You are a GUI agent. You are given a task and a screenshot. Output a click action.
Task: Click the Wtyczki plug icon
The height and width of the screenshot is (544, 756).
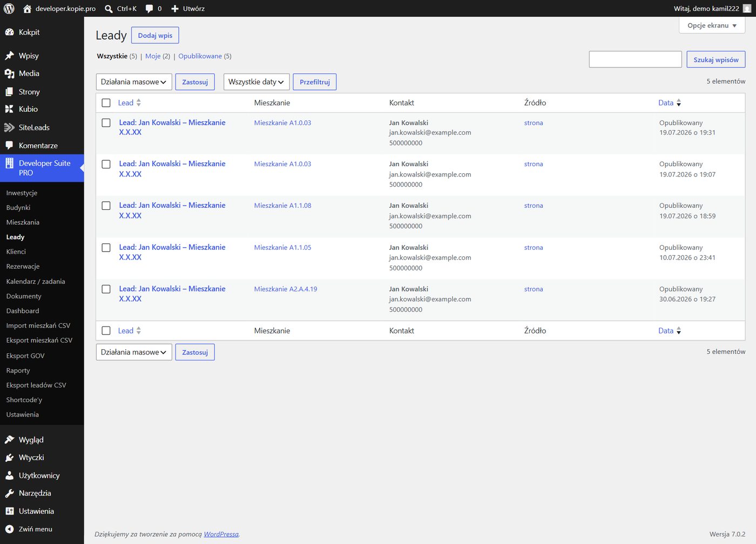[x=9, y=458]
